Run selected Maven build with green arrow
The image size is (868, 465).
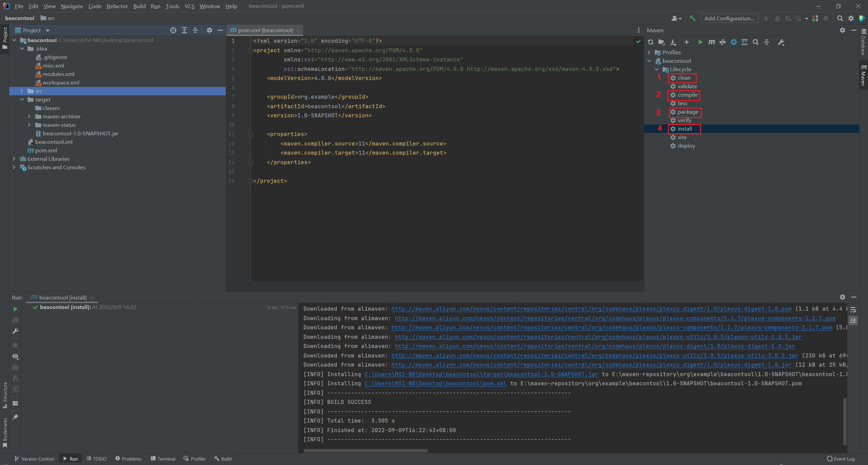[x=701, y=42]
